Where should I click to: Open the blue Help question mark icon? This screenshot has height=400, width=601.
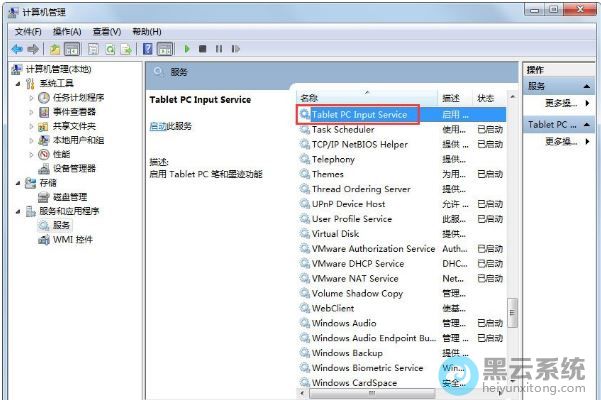click(147, 48)
